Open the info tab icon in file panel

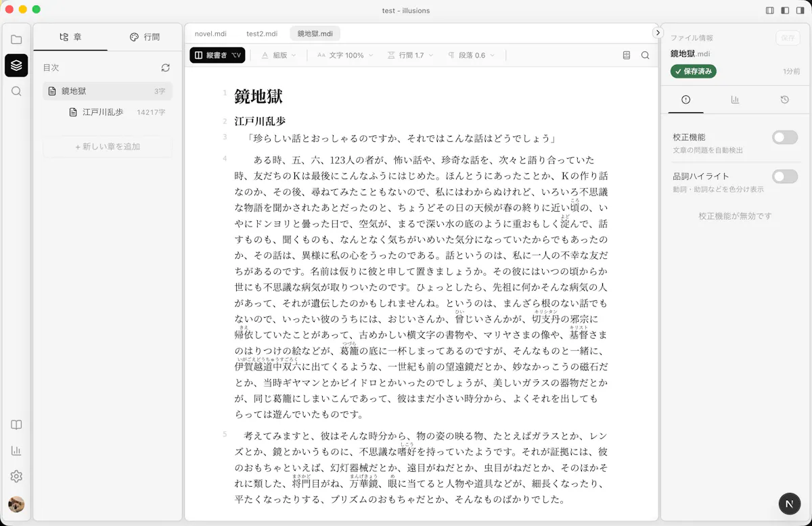pos(685,99)
